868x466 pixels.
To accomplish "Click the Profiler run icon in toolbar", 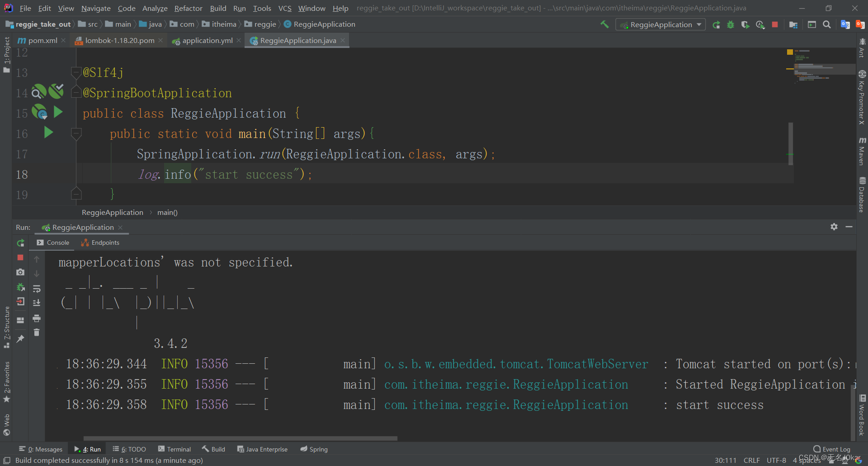I will [x=760, y=24].
